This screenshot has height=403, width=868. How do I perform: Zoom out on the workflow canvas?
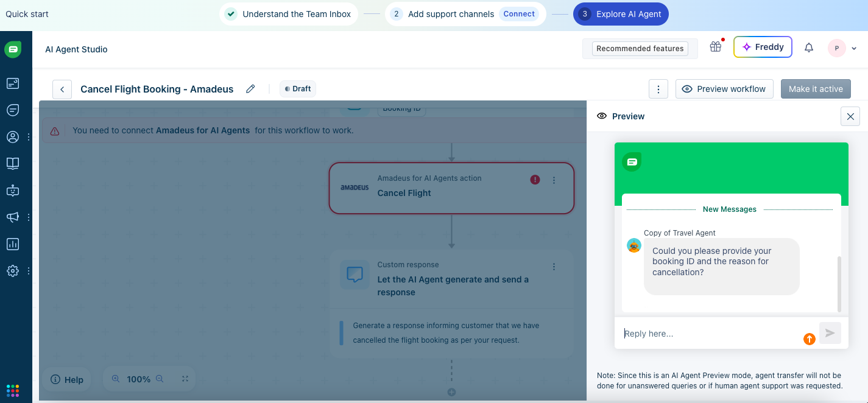tap(160, 379)
